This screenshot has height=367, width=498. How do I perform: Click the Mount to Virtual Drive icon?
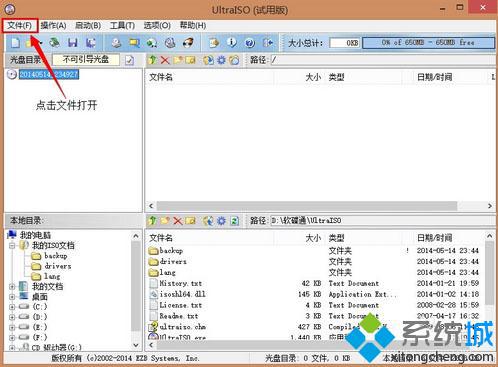click(170, 43)
